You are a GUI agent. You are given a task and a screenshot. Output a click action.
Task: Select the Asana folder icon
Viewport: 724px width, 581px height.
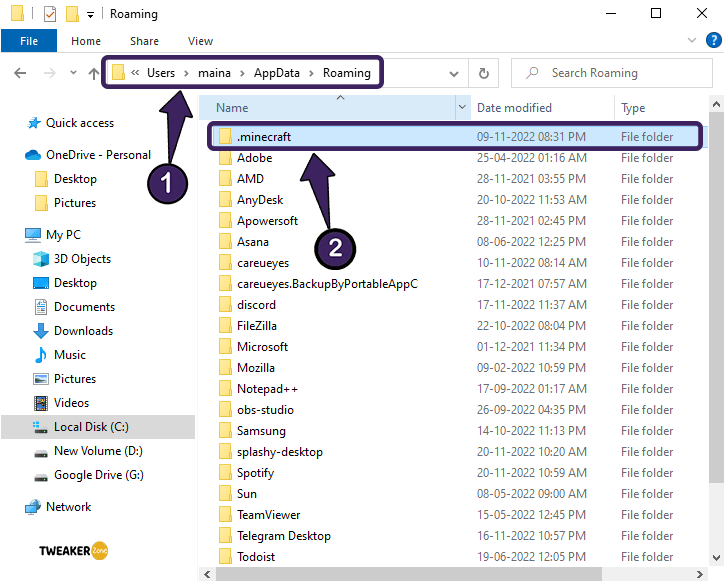coord(225,242)
